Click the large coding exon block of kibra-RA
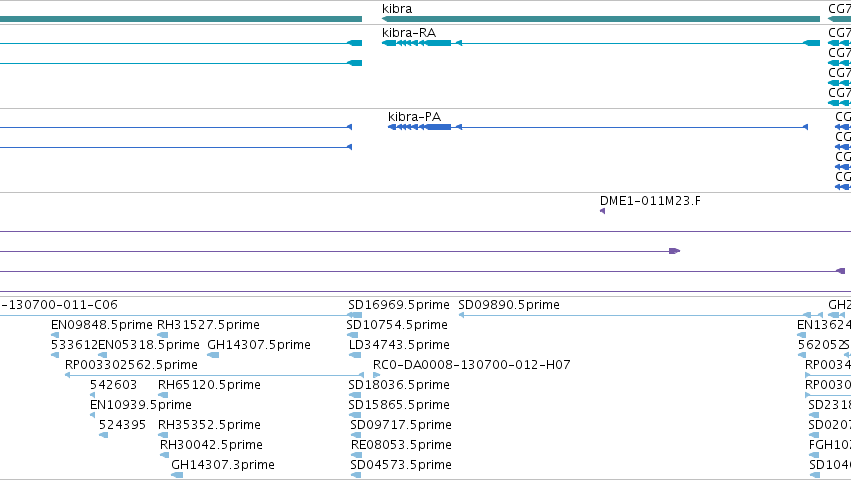 pyautogui.click(x=439, y=43)
